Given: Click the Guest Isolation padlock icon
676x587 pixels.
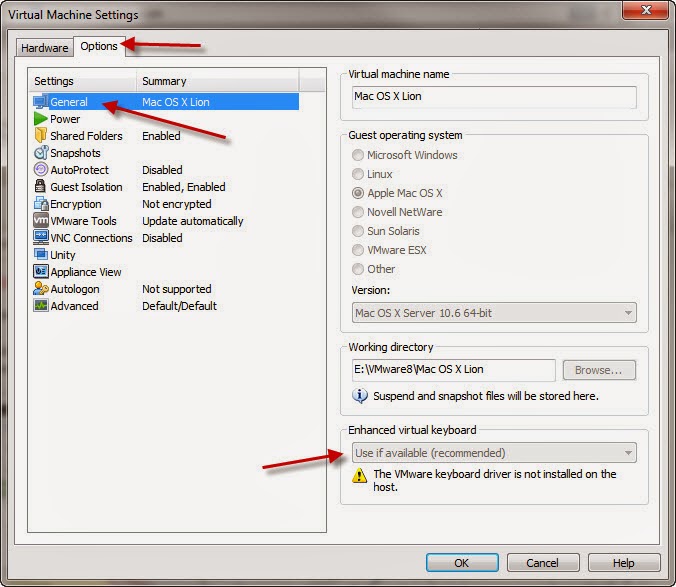Looking at the screenshot, I should click(40, 186).
